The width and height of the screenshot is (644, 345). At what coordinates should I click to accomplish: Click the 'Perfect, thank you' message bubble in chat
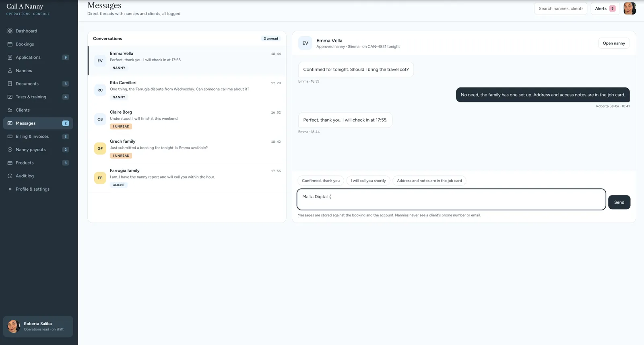point(345,120)
